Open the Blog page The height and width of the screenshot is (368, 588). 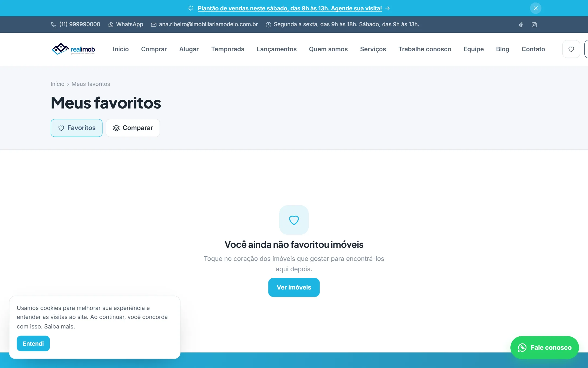click(x=503, y=49)
